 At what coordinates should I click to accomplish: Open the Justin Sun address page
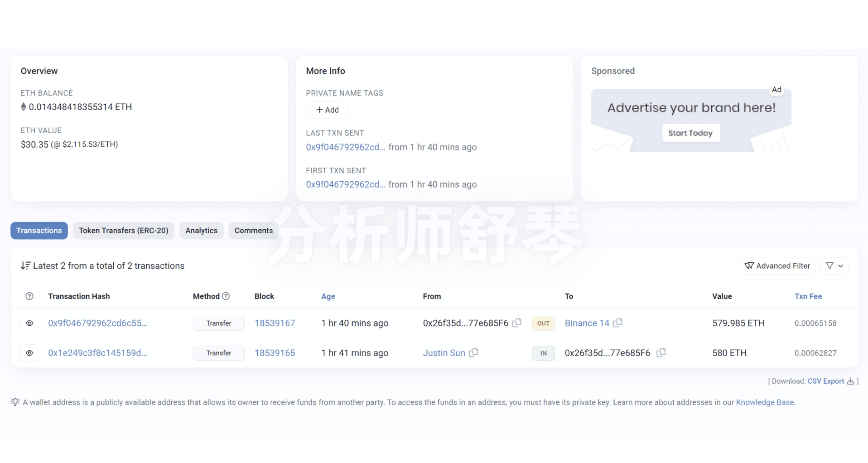tap(444, 353)
